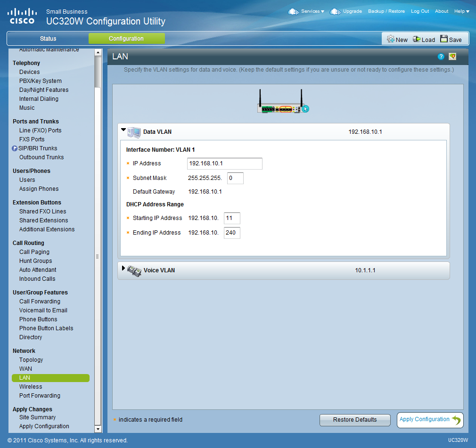Click the sidebar scroll down arrow
476x448 pixels.
(x=98, y=429)
